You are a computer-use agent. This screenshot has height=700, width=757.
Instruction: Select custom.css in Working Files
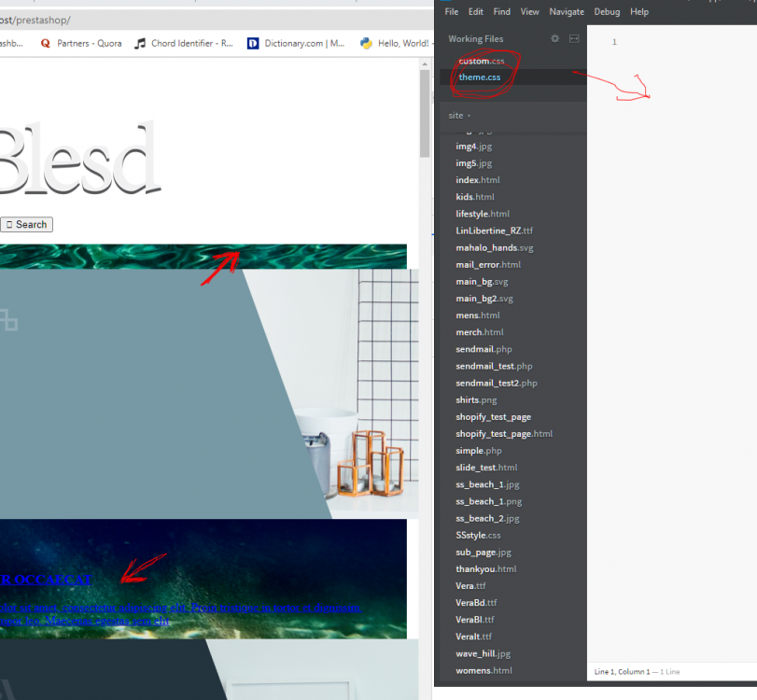[x=482, y=61]
